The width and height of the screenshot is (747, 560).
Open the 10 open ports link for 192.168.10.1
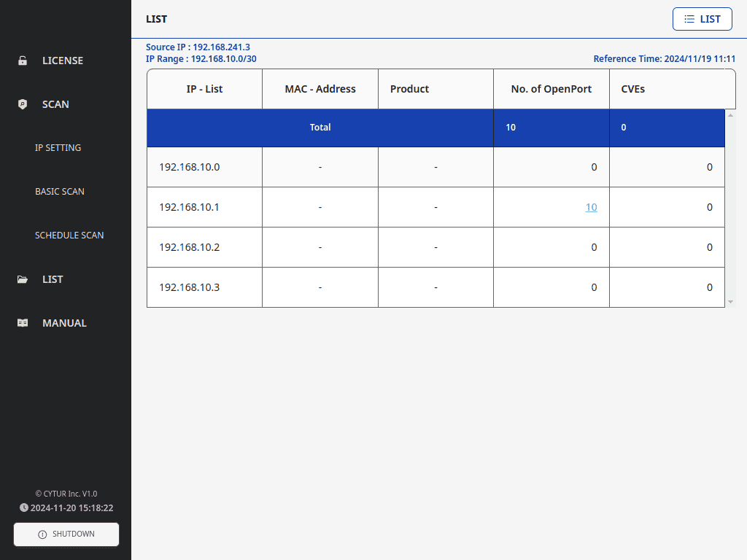point(591,207)
